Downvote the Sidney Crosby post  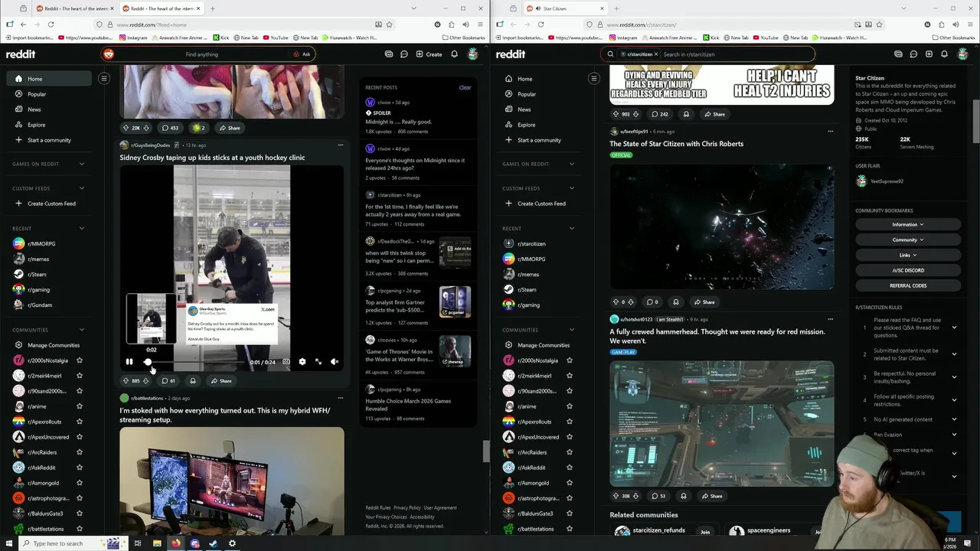pyautogui.click(x=145, y=380)
